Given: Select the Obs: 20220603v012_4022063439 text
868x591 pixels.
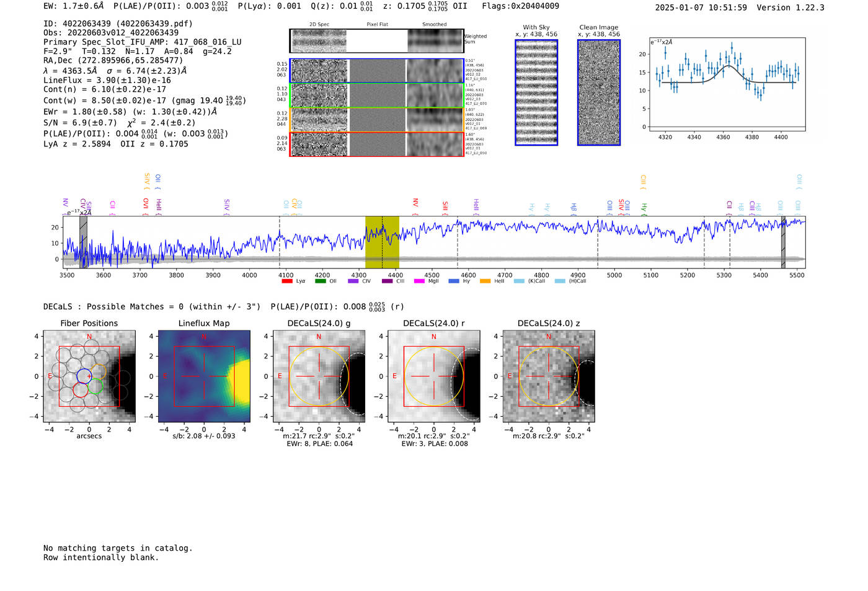Looking at the screenshot, I should tap(111, 33).
